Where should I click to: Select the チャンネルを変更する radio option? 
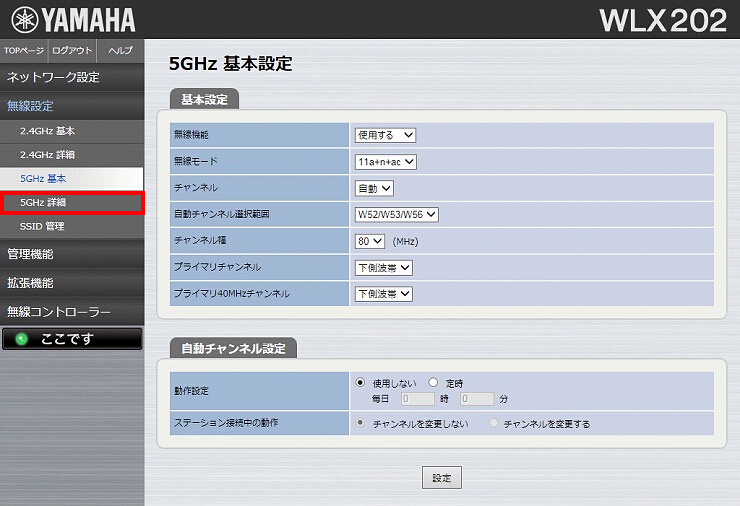[494, 423]
